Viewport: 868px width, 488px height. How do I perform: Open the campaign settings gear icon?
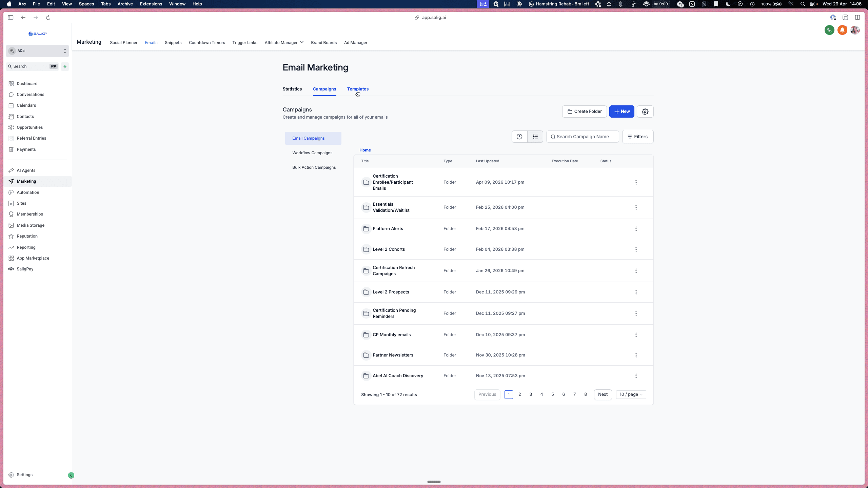click(645, 111)
